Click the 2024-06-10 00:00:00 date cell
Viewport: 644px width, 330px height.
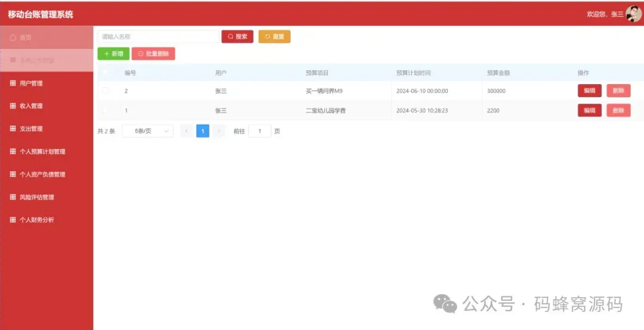coord(422,91)
